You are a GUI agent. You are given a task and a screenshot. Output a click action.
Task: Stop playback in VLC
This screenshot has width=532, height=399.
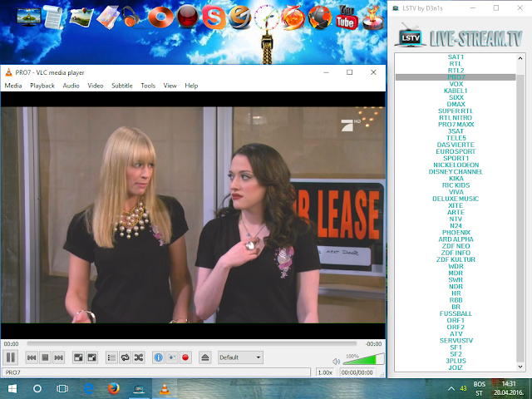tap(45, 357)
